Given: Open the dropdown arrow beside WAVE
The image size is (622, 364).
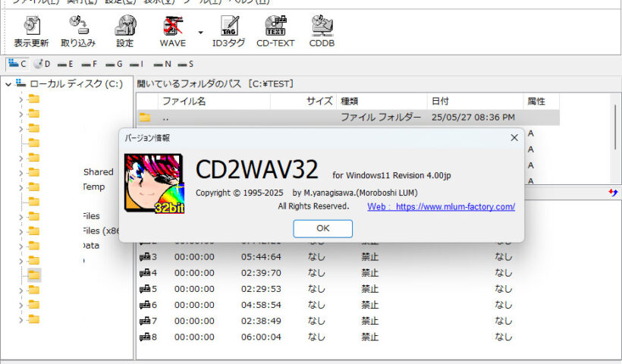Looking at the screenshot, I should pyautogui.click(x=201, y=33).
